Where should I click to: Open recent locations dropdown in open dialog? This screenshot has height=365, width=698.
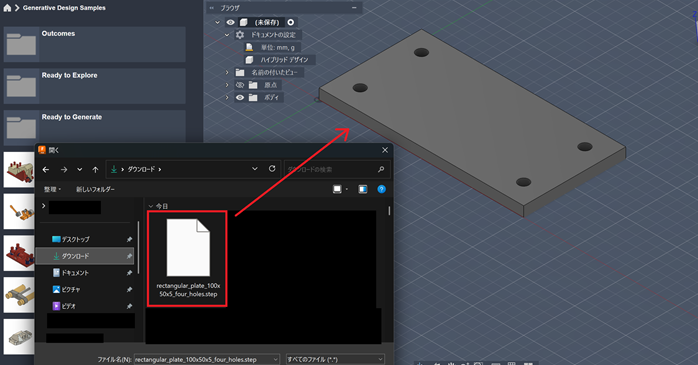(80, 170)
